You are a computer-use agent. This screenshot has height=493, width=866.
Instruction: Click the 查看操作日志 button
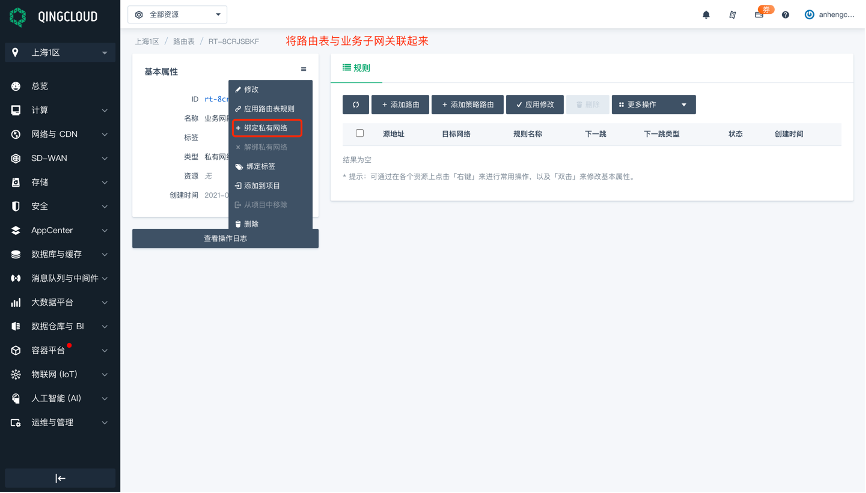[225, 238]
